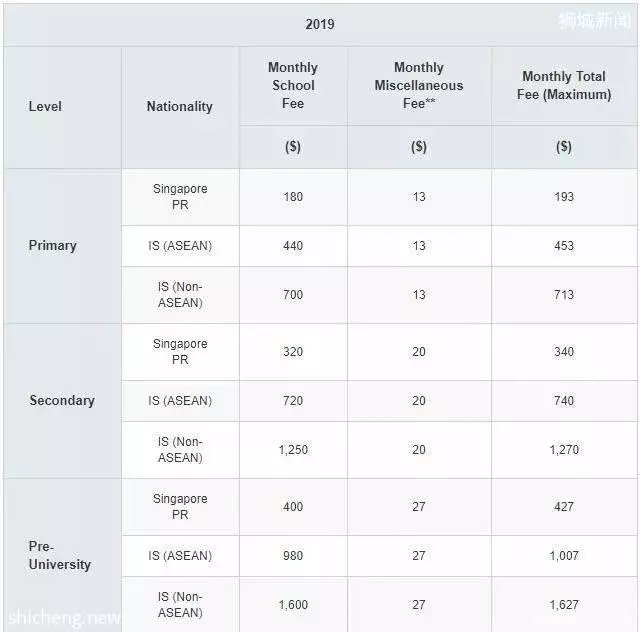Click the Pre-University IS (ASEAN) total 1,007
This screenshot has height=632, width=641.
click(x=564, y=556)
